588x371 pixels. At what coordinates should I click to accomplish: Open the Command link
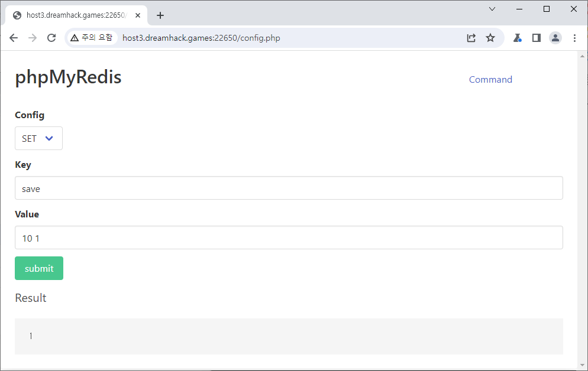click(x=490, y=80)
